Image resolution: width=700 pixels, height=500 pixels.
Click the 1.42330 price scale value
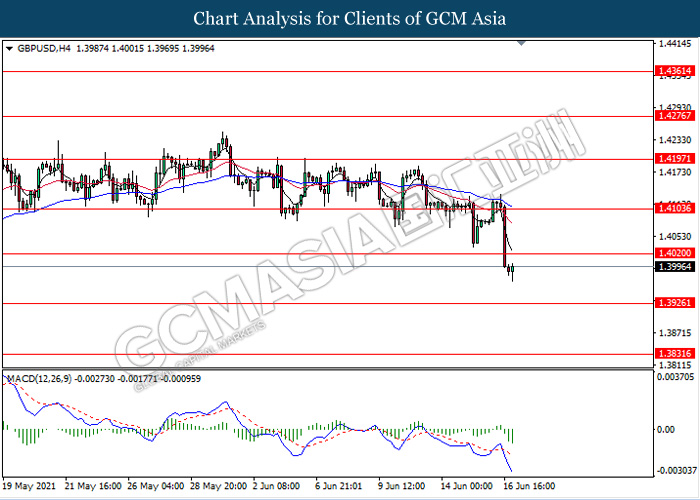[x=677, y=140]
